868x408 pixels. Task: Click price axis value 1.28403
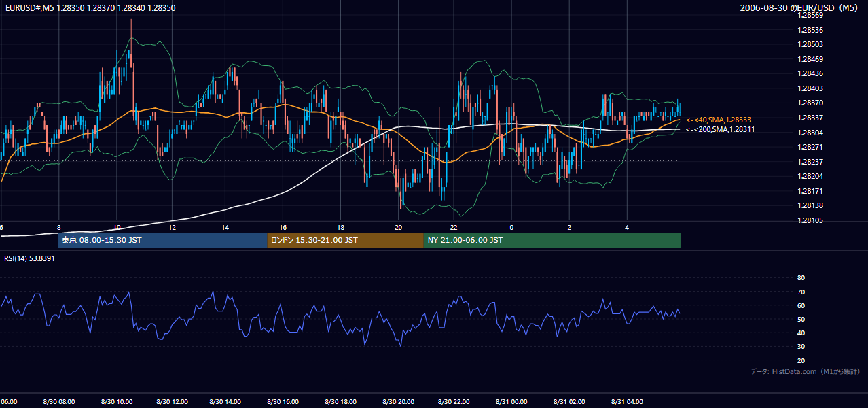coord(810,88)
